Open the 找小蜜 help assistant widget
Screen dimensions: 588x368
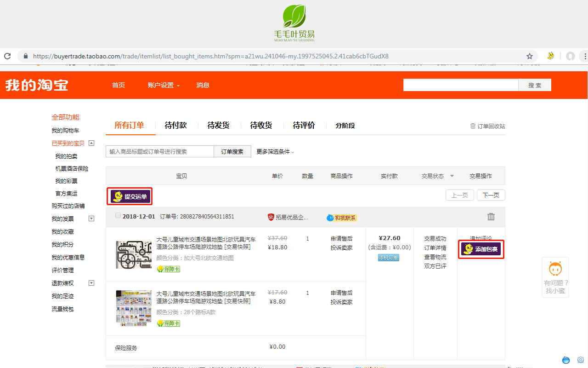[555, 276]
